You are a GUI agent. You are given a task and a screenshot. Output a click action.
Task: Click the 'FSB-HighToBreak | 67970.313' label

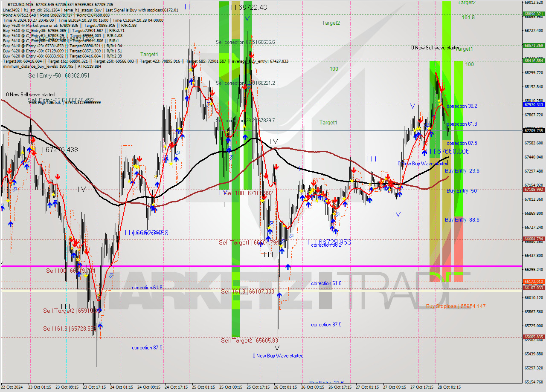(x=65, y=103)
